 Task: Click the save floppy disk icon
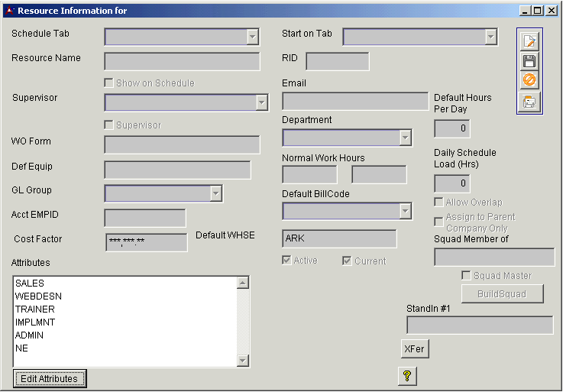tap(529, 61)
